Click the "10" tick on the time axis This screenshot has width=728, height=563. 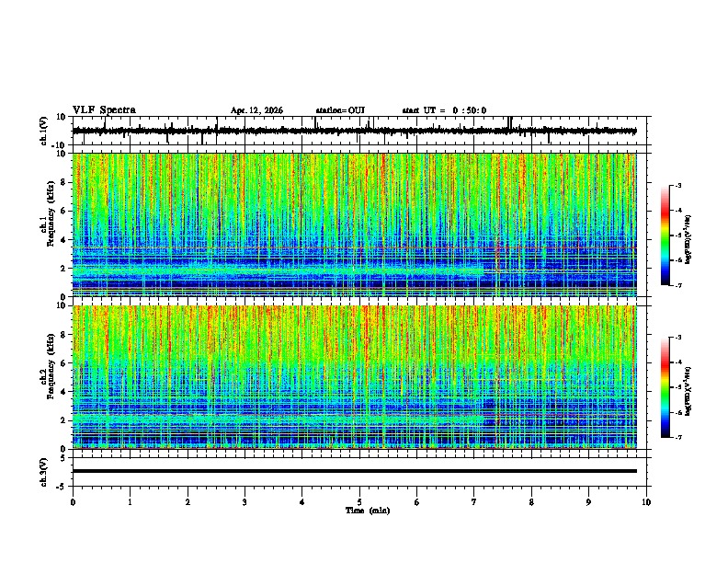point(646,502)
